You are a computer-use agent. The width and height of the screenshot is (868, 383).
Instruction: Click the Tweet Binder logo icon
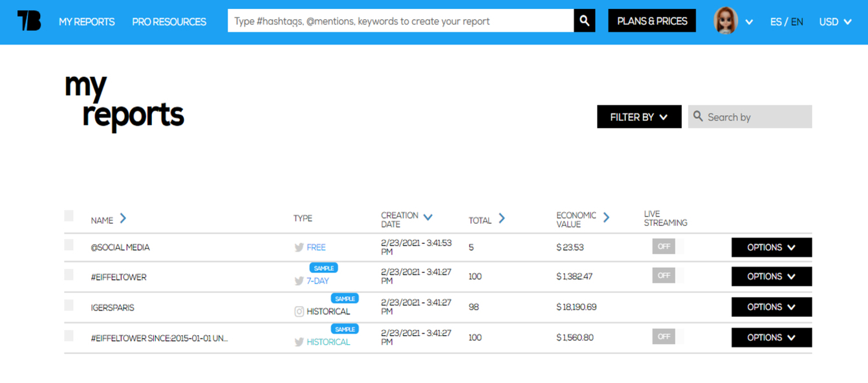coord(29,21)
